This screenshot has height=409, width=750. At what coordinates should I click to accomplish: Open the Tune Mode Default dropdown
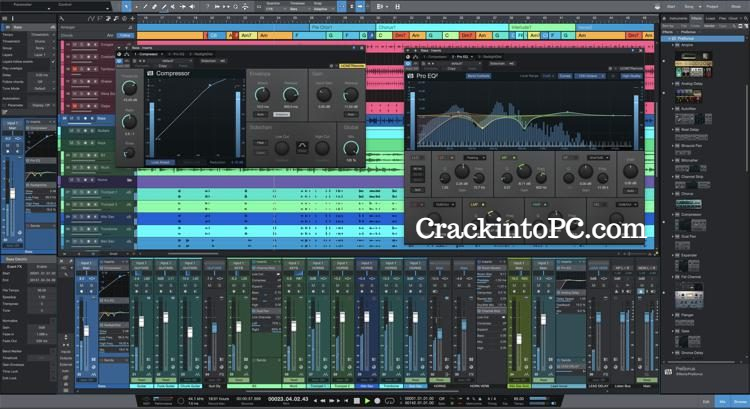click(x=42, y=88)
